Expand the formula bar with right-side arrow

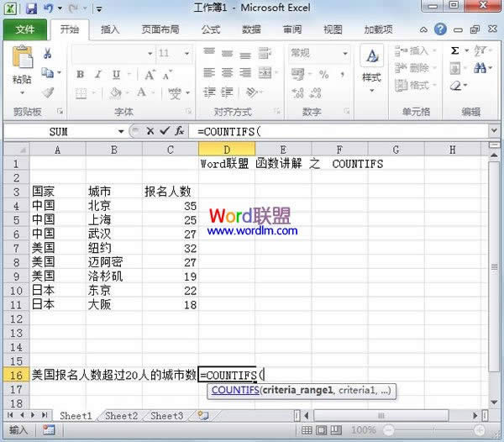[494, 131]
